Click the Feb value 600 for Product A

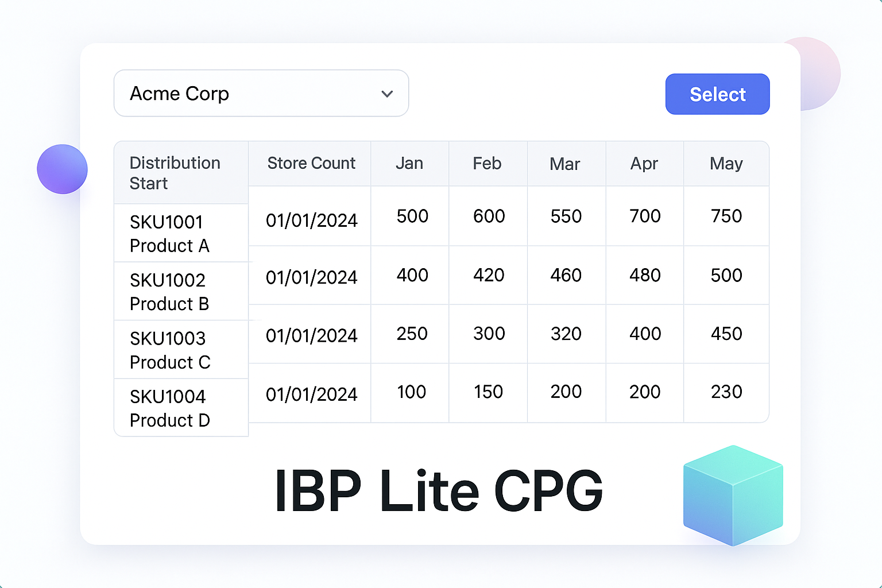[x=488, y=216]
